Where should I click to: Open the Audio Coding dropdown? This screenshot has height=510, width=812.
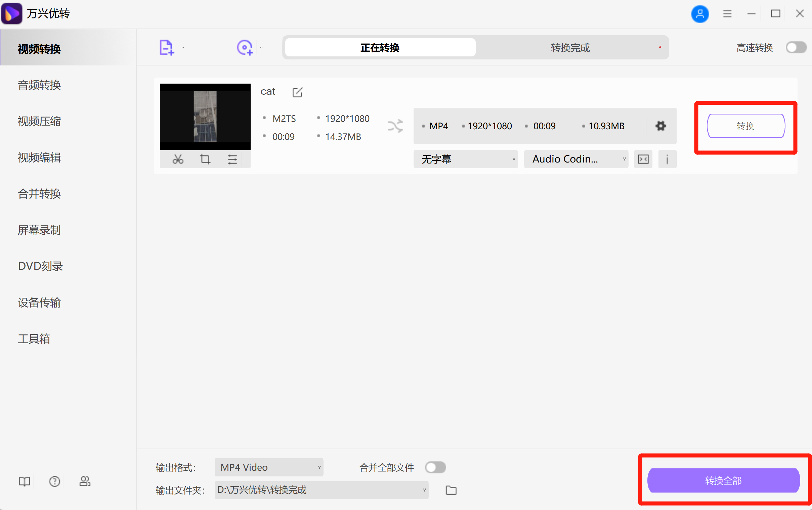[575, 159]
